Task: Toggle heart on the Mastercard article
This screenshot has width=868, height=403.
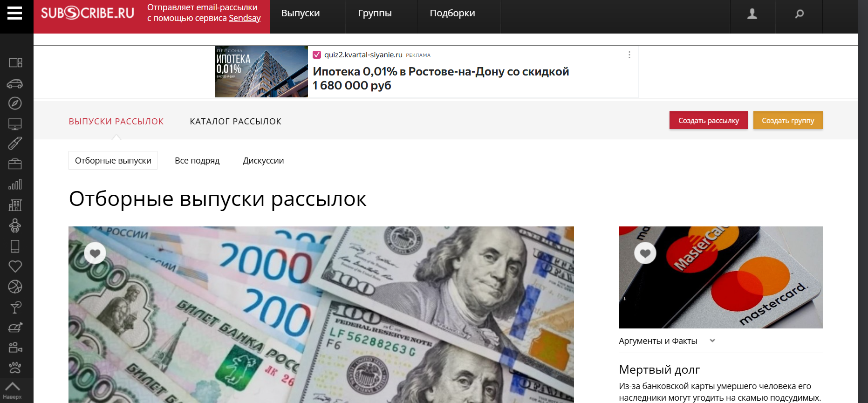Action: click(645, 253)
